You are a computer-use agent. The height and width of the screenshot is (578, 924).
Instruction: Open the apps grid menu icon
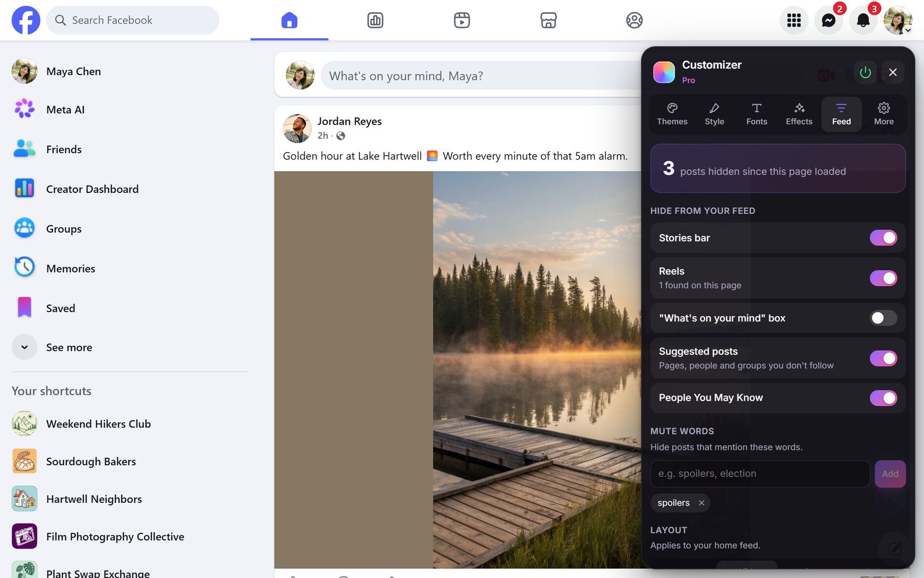tap(794, 20)
